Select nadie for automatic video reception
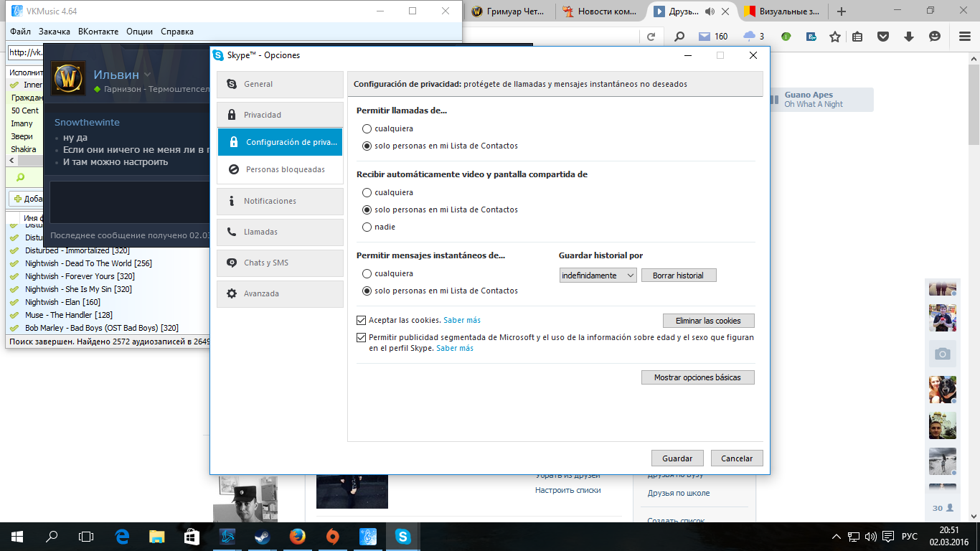Screen dimensions: 980x551 [367, 227]
